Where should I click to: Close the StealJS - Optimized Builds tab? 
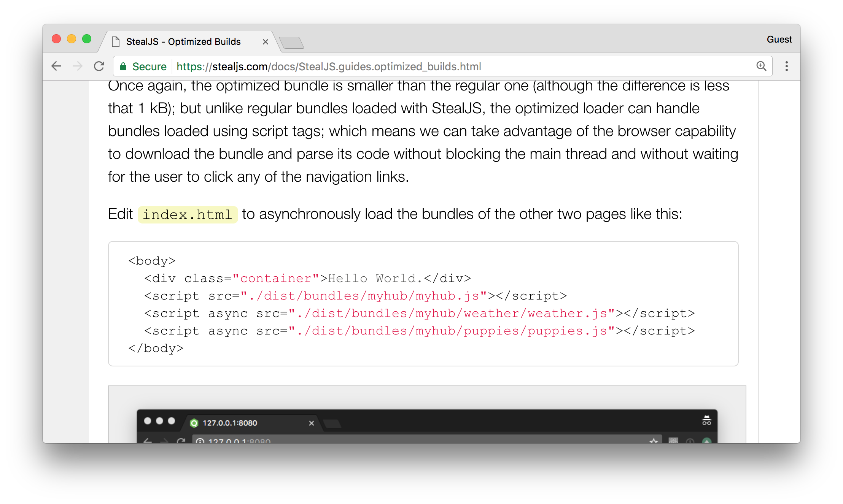[266, 42]
